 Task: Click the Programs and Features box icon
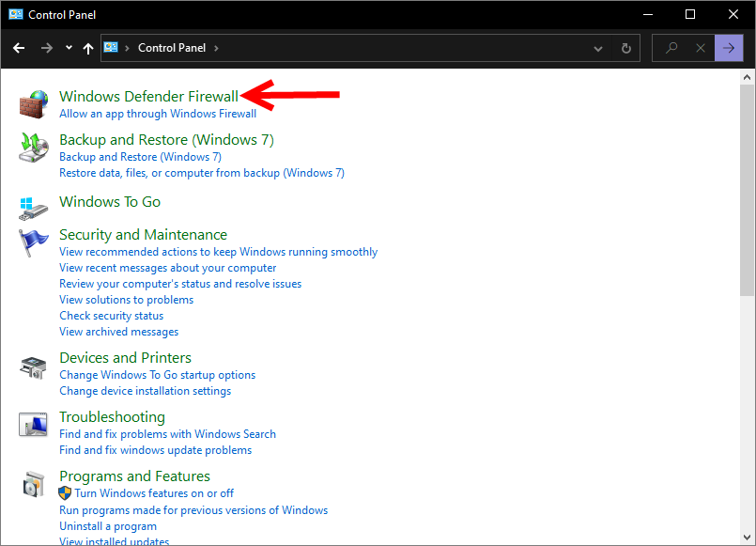click(33, 484)
